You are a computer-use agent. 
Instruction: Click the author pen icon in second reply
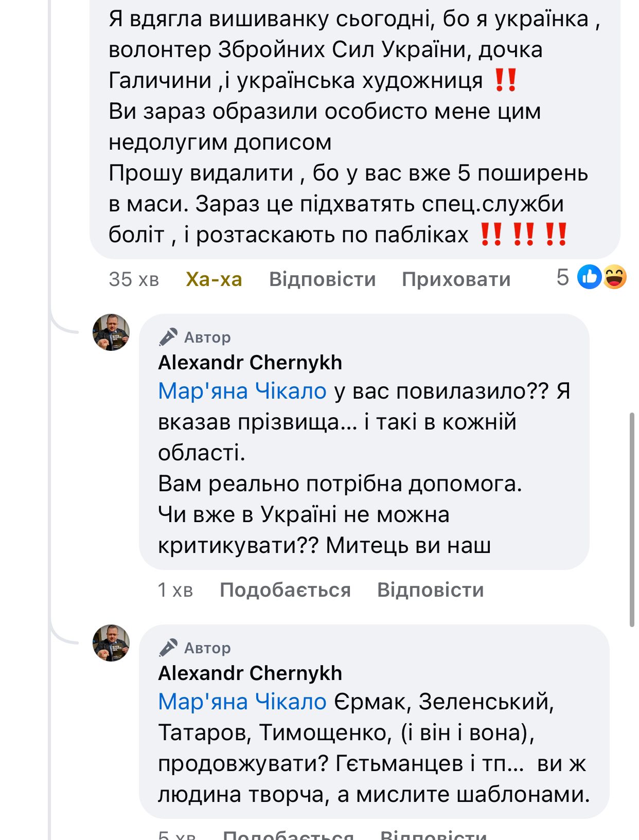pyautogui.click(x=168, y=648)
